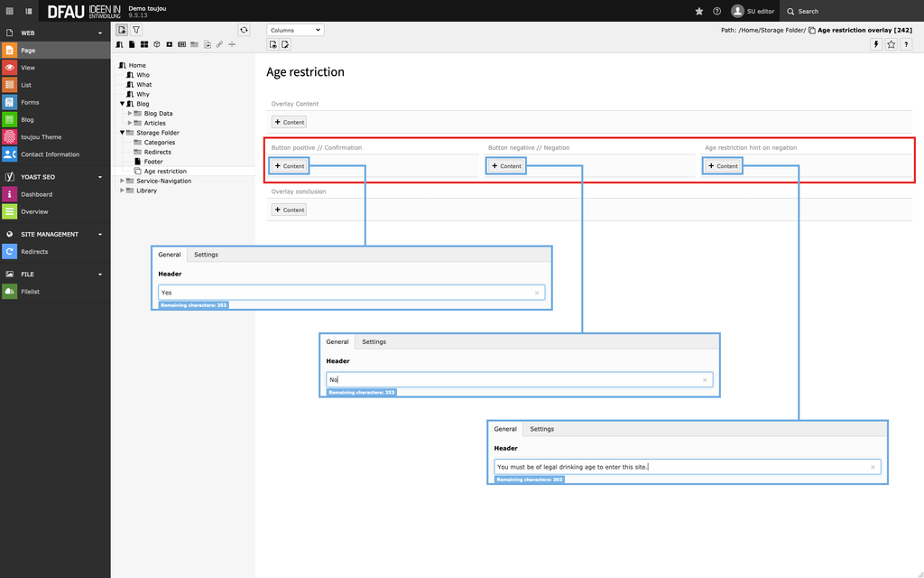Open the Filelist module
The image size is (924, 578).
point(30,292)
